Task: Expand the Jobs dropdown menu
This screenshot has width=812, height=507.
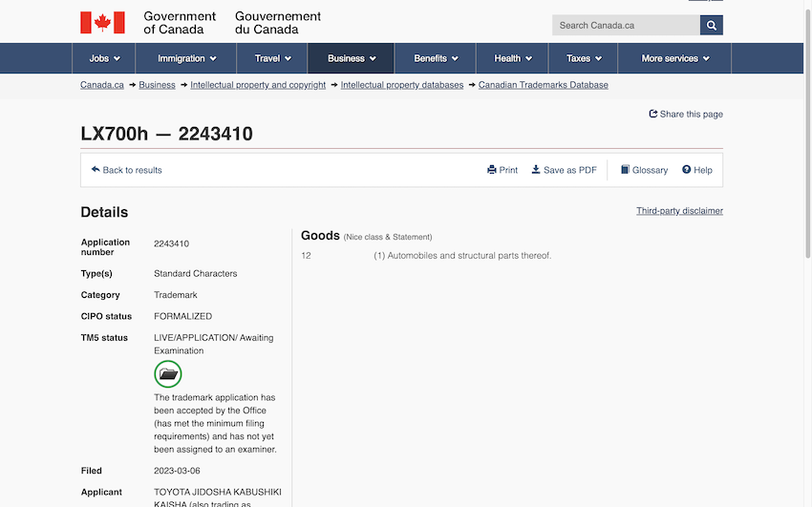Action: [x=104, y=58]
